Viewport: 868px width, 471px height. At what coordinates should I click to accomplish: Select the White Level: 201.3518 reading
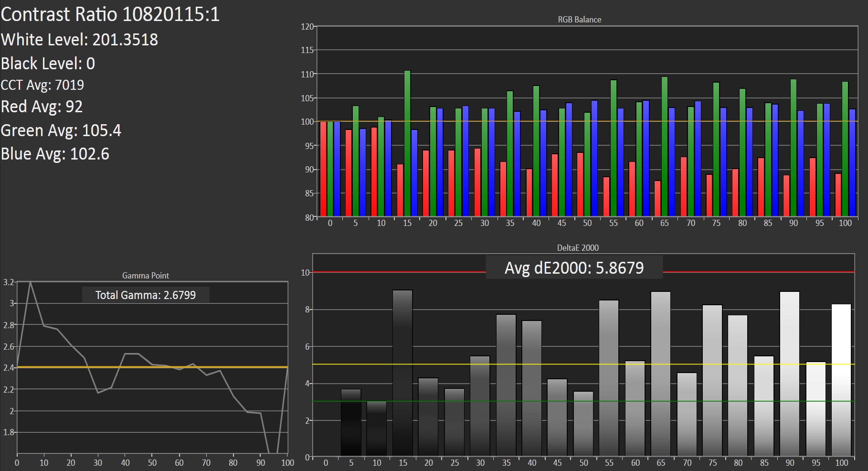pyautogui.click(x=79, y=40)
